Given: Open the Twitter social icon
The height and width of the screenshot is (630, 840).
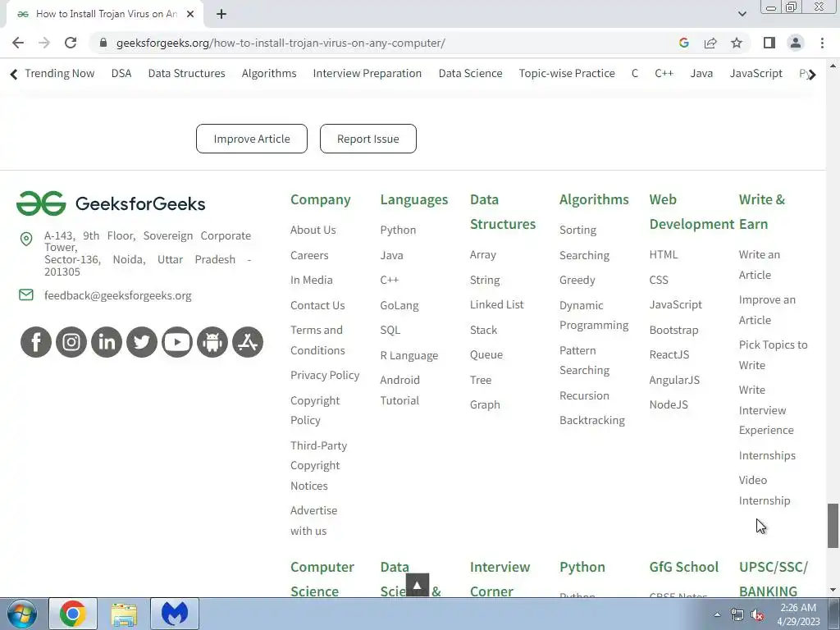Looking at the screenshot, I should [x=142, y=342].
